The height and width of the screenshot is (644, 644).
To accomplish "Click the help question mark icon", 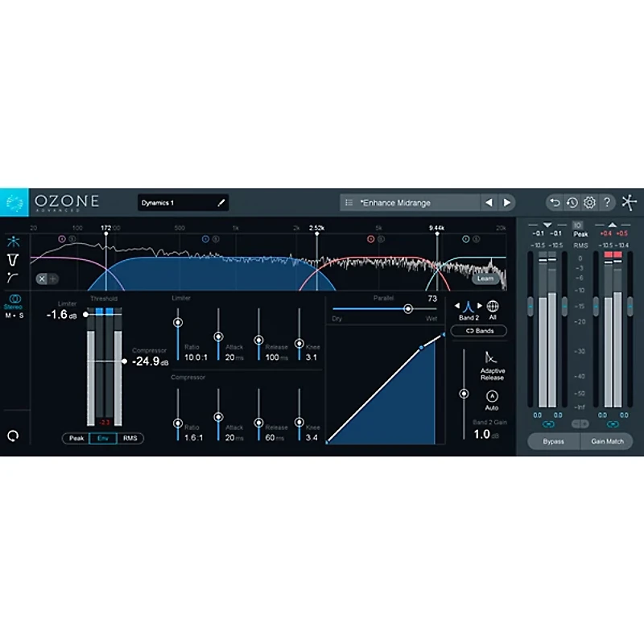I will (608, 202).
